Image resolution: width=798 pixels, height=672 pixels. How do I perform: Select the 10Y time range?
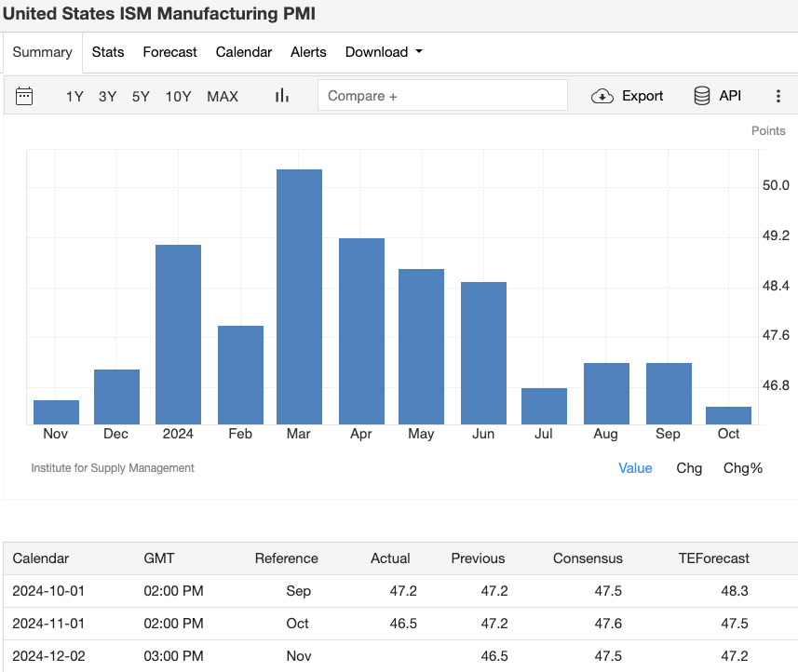pos(178,95)
